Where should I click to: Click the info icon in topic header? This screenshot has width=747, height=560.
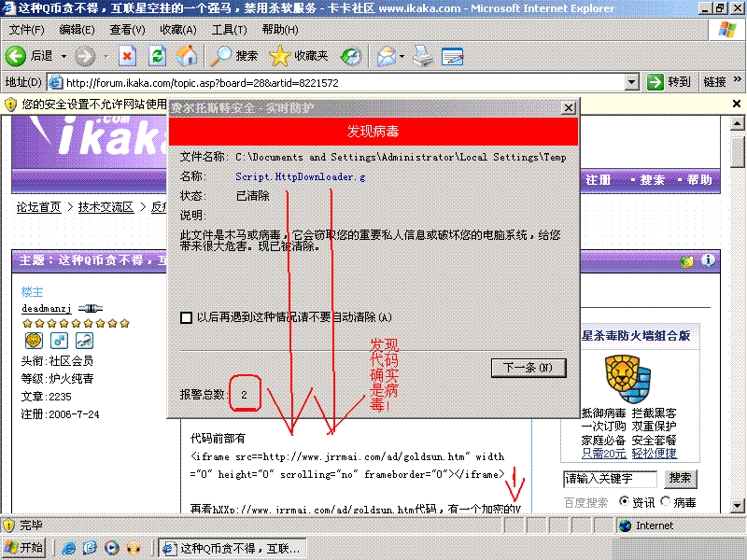(708, 260)
